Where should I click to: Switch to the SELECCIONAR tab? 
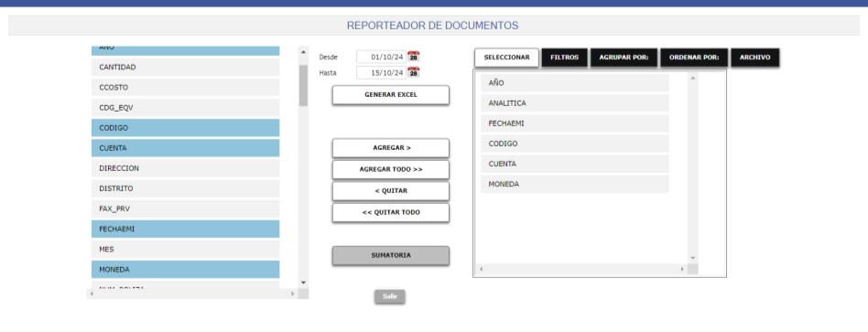pyautogui.click(x=506, y=58)
